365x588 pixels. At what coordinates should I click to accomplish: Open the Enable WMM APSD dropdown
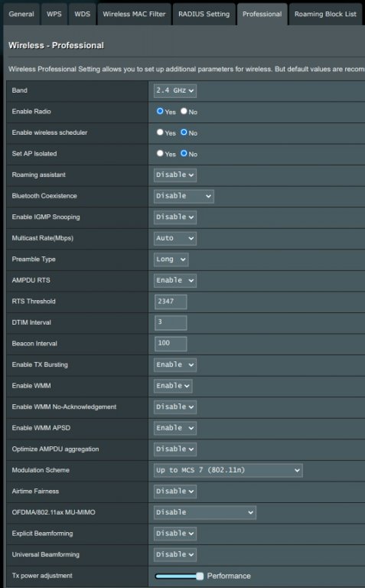click(x=175, y=428)
